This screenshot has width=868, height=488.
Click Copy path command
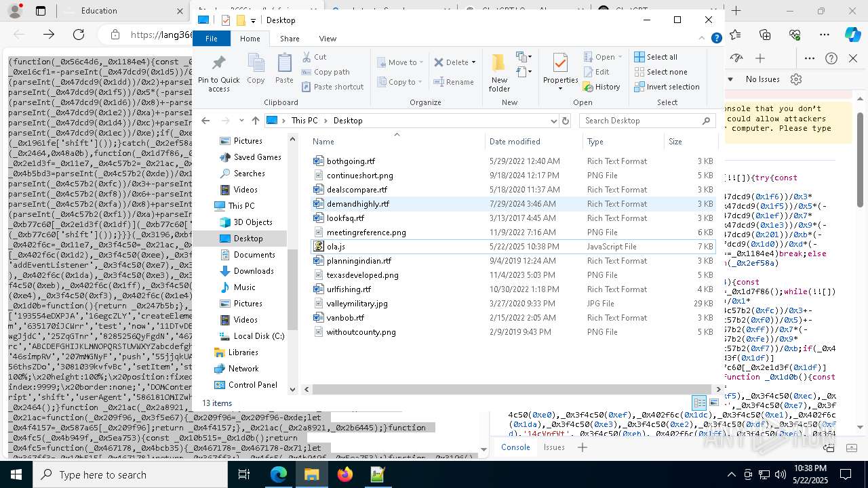[325, 72]
